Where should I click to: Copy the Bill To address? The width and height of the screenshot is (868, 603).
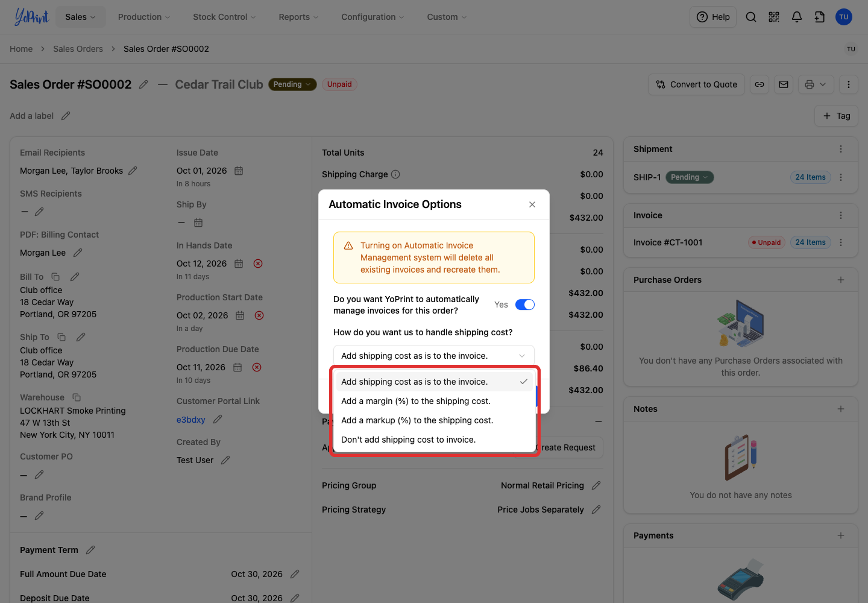pos(55,277)
